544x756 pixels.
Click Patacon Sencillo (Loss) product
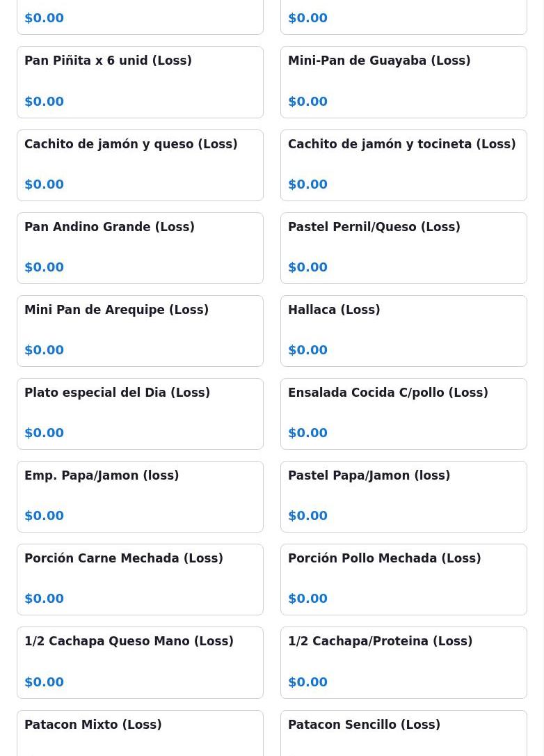403,733
